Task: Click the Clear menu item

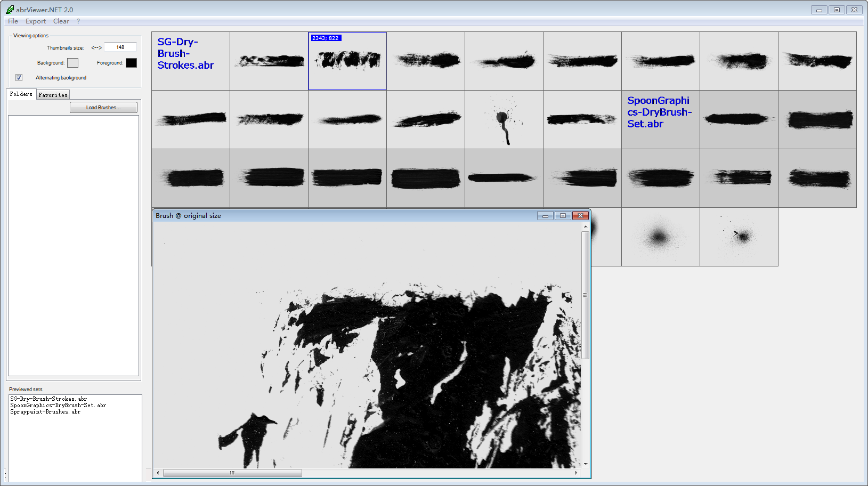Action: click(x=61, y=21)
